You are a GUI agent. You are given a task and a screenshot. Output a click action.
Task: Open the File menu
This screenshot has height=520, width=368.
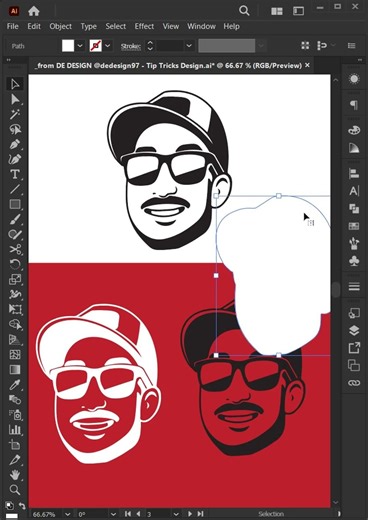[13, 26]
